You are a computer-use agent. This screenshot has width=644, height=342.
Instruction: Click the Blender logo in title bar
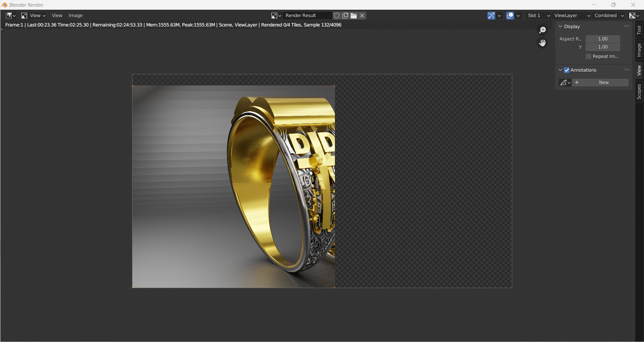coord(4,5)
